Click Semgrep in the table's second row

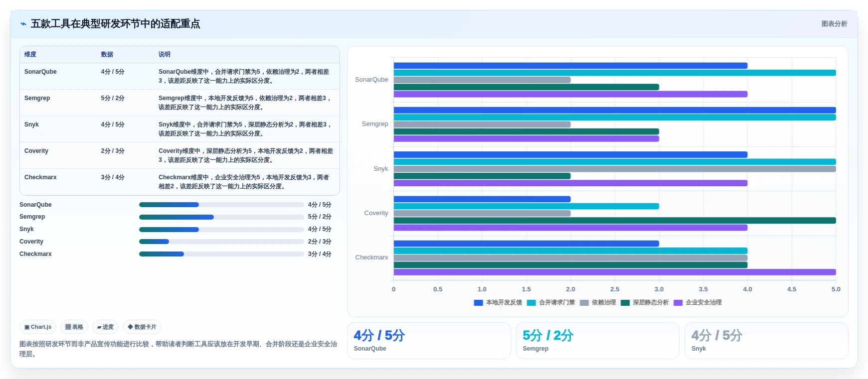37,98
